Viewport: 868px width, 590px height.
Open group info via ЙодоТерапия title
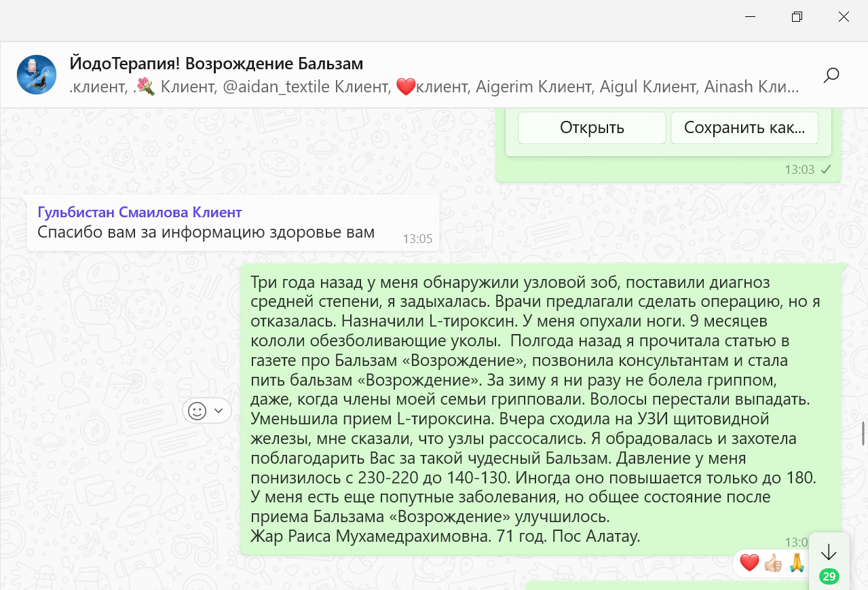[x=216, y=64]
